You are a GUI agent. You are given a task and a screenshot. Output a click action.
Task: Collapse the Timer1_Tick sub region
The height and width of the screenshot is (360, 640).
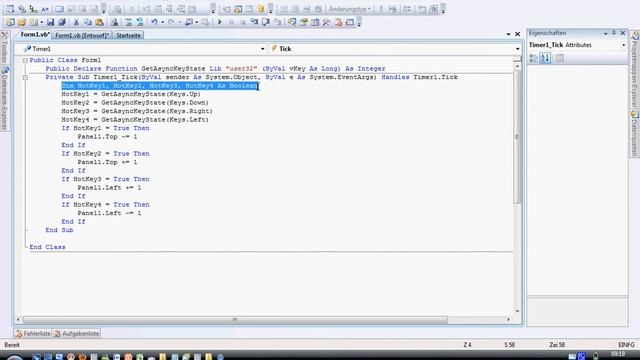[25, 77]
